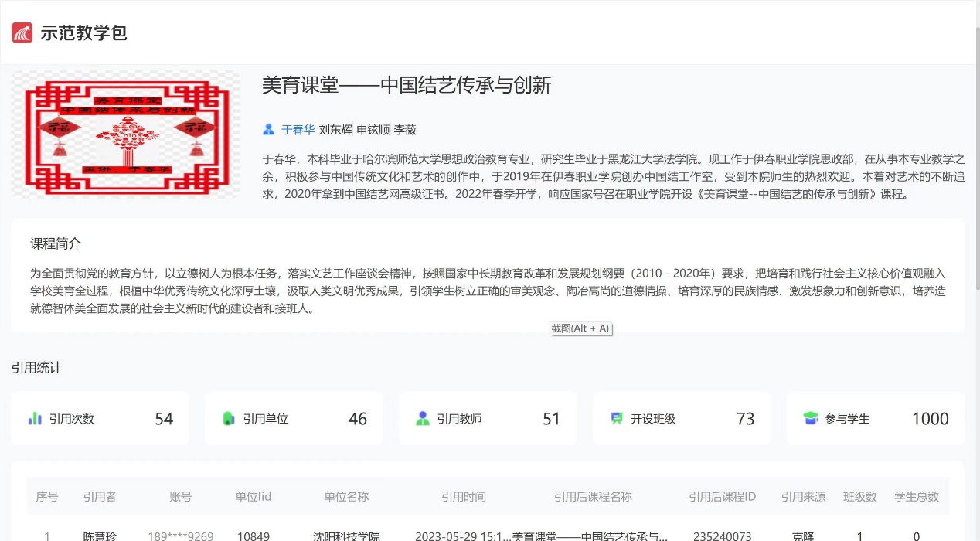Open the course cover thumbnail image

click(126, 134)
